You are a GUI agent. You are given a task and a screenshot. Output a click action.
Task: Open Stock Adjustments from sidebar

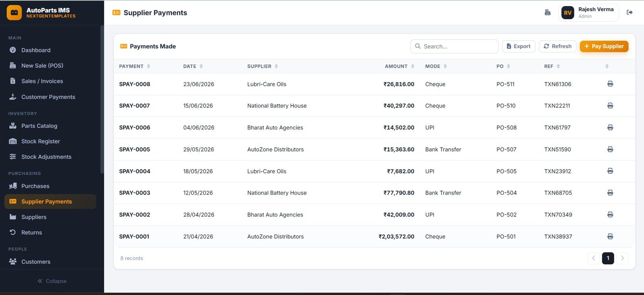point(50,157)
